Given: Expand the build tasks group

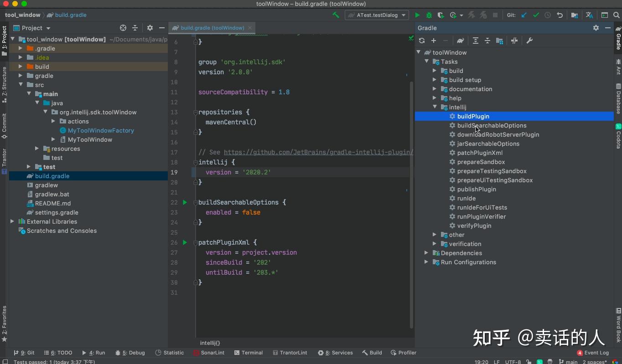Looking at the screenshot, I should tap(435, 71).
